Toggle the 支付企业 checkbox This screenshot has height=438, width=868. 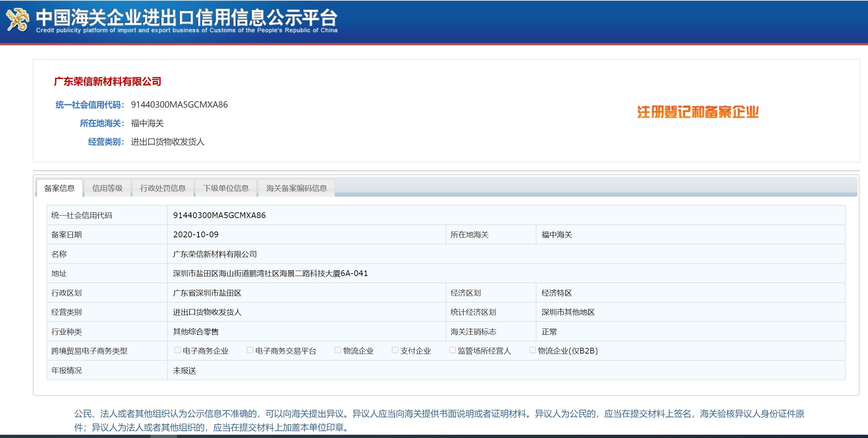(x=395, y=350)
